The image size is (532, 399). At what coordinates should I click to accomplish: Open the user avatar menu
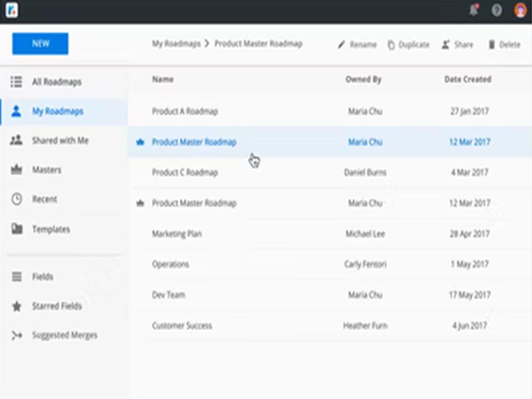(x=520, y=10)
